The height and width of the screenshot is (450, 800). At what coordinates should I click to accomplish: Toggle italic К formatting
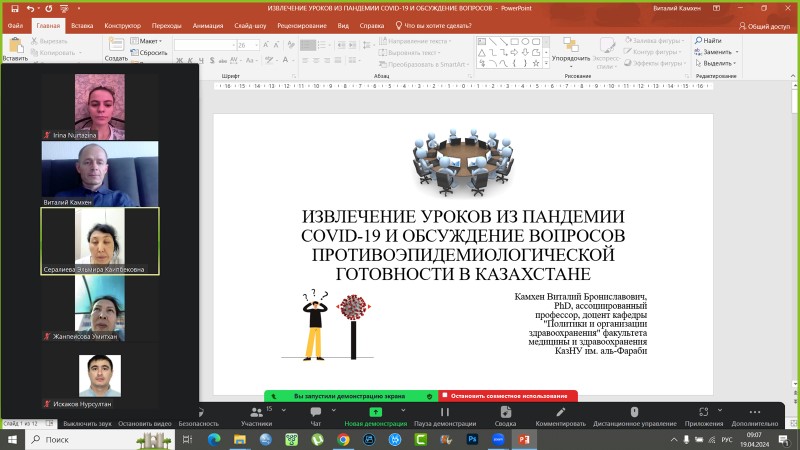(190, 61)
